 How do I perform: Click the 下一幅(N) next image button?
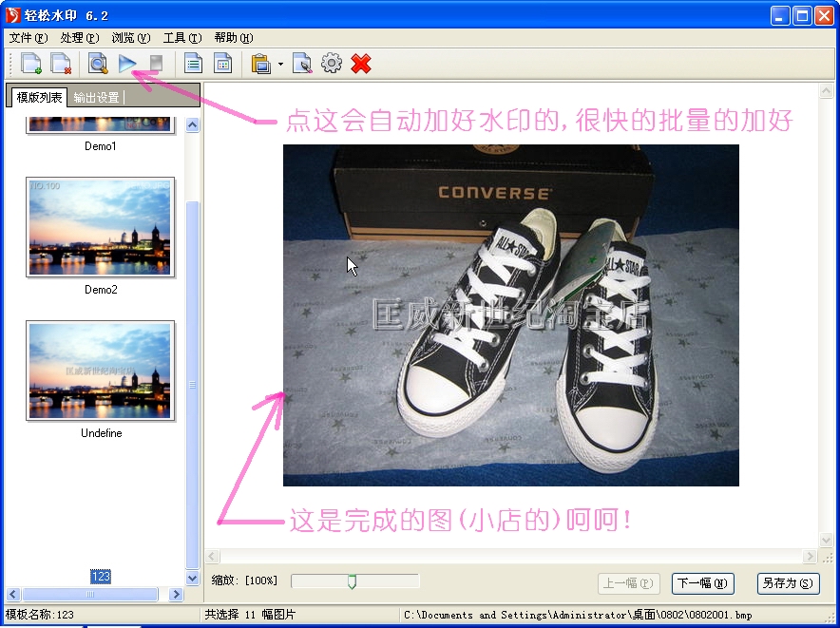[x=702, y=583]
